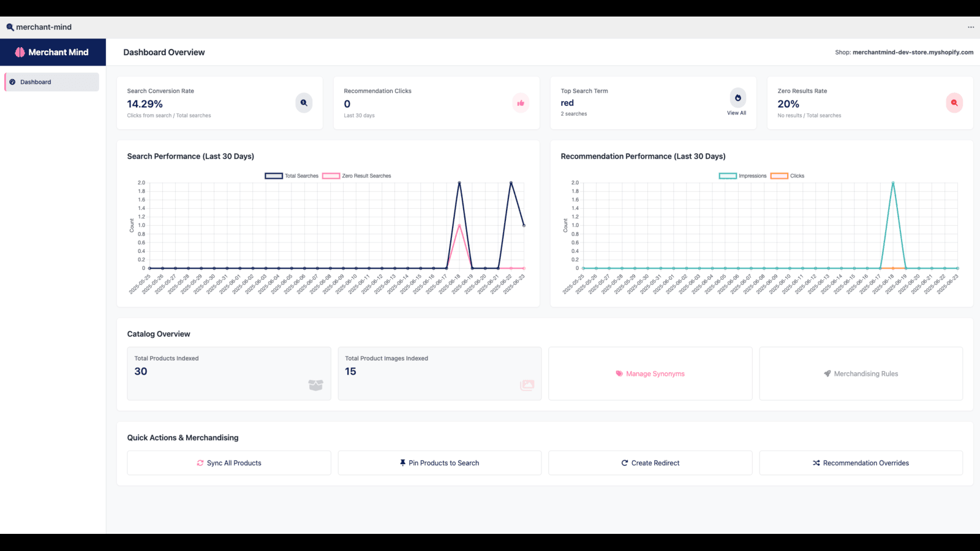Toggle the orange Clicks legend swatch
The image size is (980, 551).
(x=779, y=176)
